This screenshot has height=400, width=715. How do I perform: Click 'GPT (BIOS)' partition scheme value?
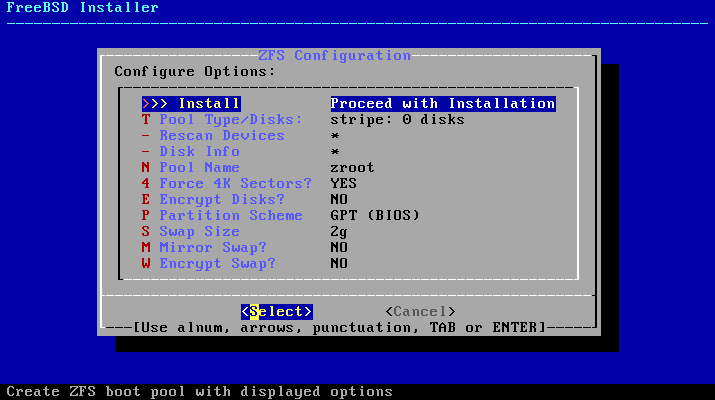[x=375, y=215]
